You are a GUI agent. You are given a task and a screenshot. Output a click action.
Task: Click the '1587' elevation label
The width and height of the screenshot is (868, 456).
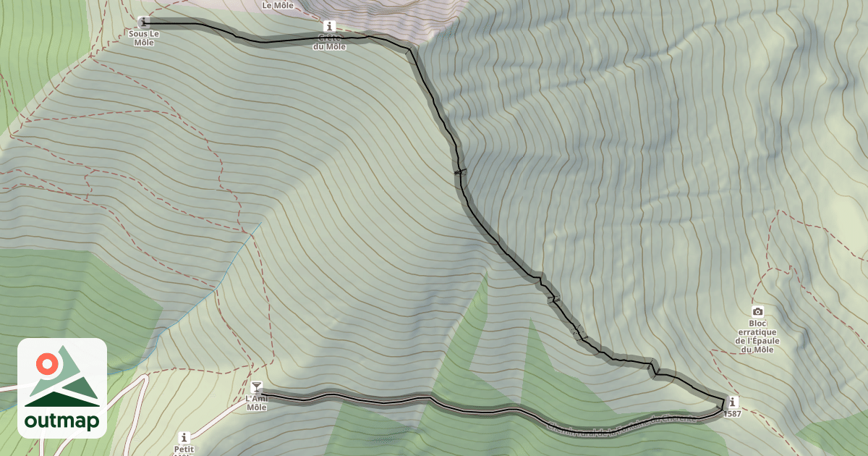733,415
